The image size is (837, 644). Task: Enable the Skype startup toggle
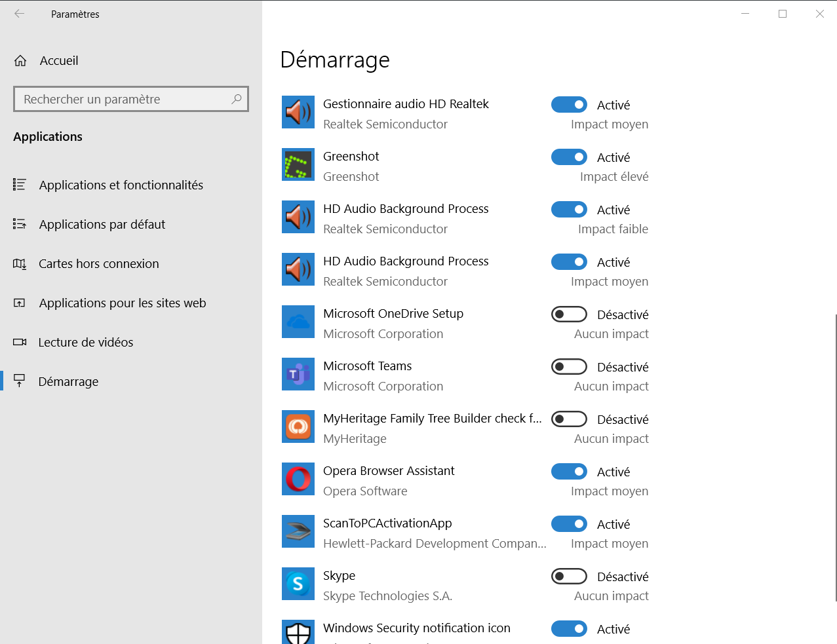[569, 577]
